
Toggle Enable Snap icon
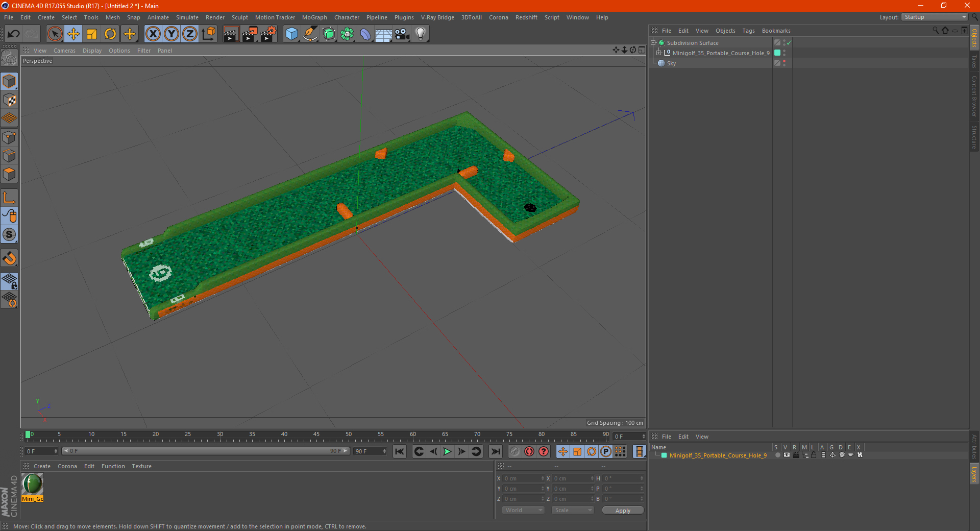tap(9, 234)
